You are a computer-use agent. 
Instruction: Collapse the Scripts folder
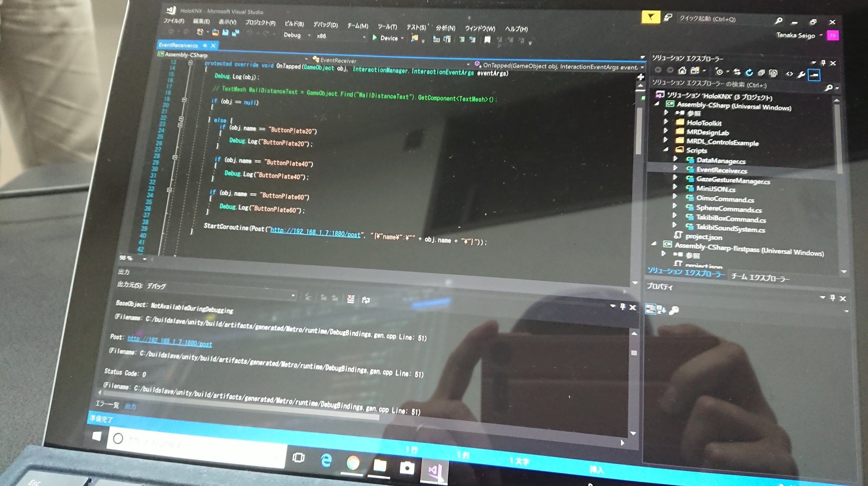pos(666,149)
